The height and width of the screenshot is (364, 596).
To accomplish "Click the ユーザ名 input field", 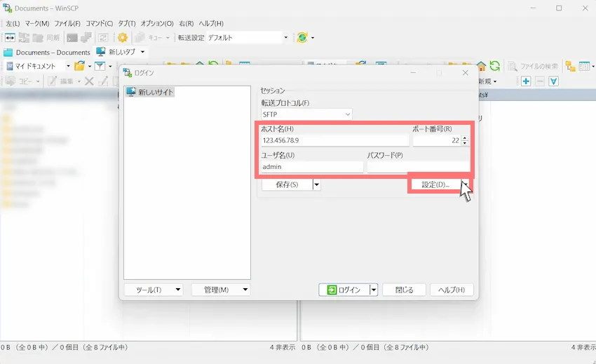I will tap(312, 167).
